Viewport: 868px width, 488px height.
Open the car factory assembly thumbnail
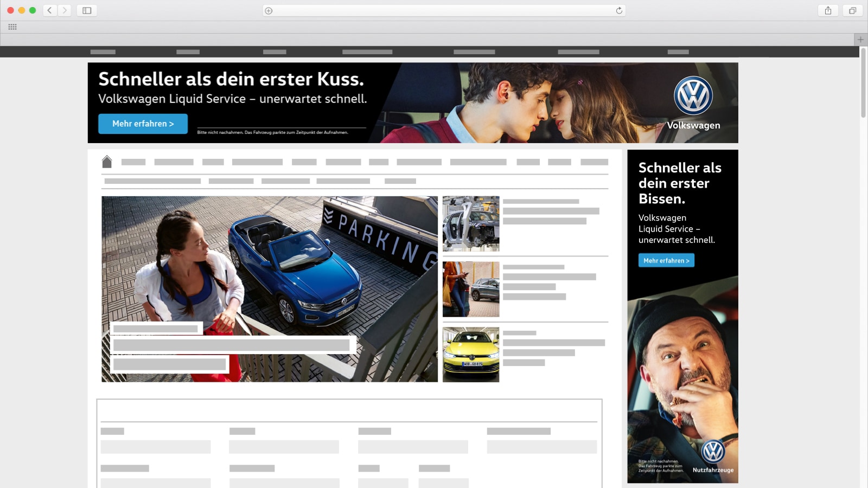(471, 223)
